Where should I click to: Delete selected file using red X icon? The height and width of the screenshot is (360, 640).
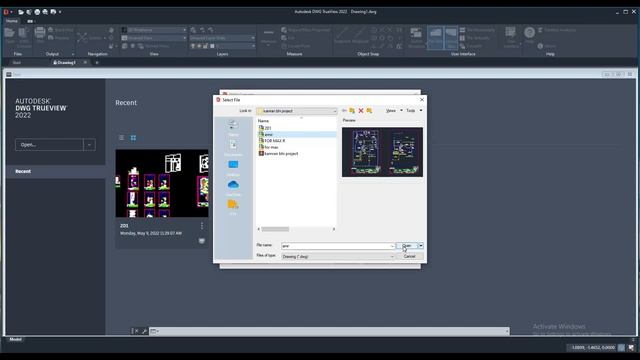click(x=361, y=111)
